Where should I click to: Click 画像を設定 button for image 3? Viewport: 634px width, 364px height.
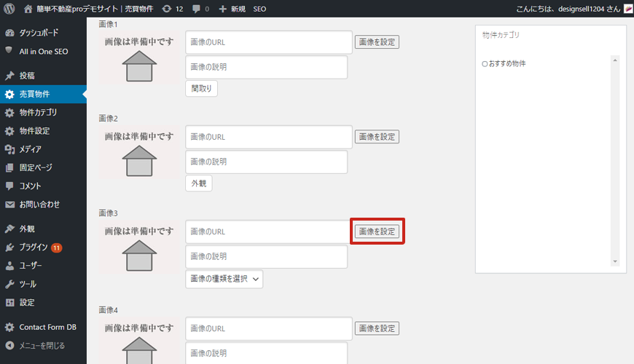[x=377, y=232]
